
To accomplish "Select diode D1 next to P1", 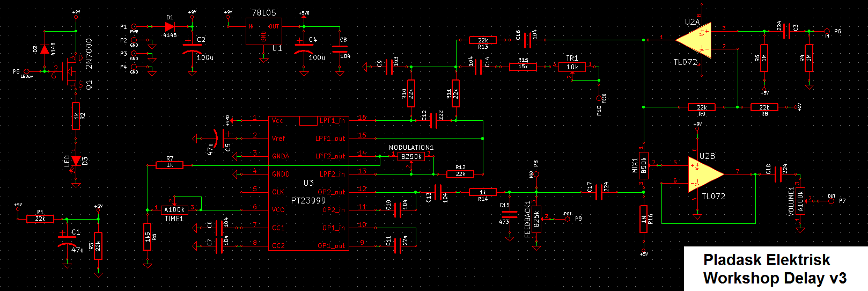I will tap(170, 26).
